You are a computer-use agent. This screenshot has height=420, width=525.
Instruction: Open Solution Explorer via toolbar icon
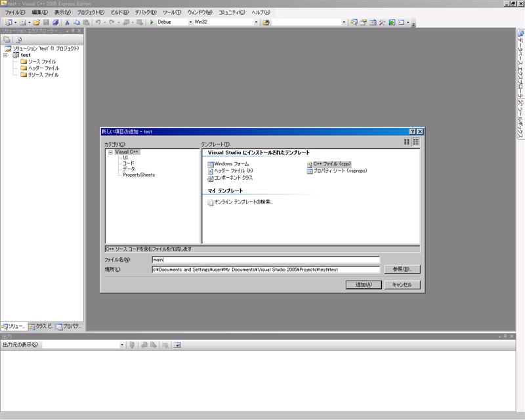tap(354, 22)
